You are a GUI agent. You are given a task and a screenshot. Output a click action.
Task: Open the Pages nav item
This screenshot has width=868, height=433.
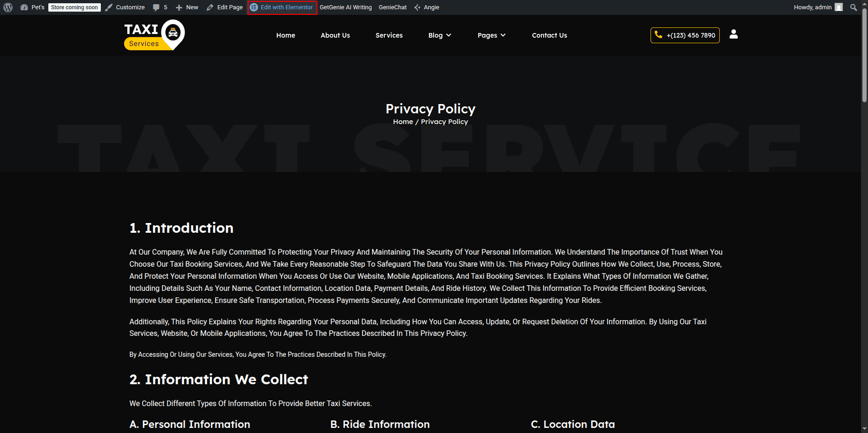tap(487, 35)
